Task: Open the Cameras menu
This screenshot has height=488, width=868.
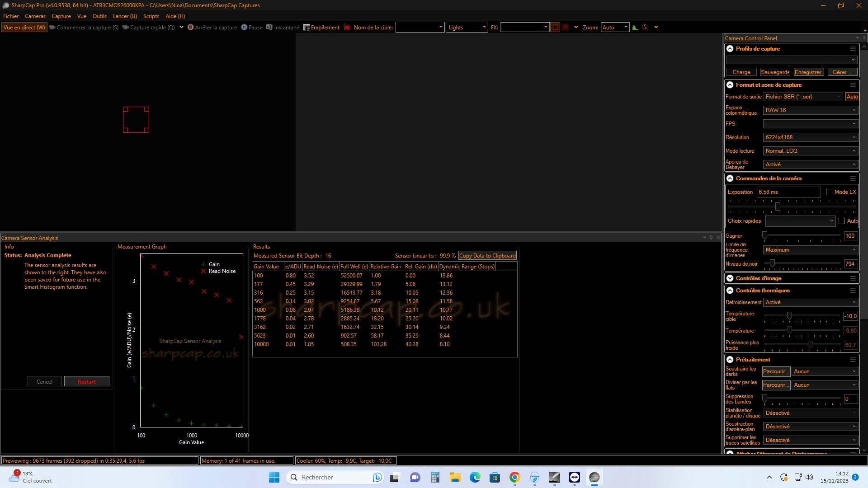Action: (x=35, y=16)
